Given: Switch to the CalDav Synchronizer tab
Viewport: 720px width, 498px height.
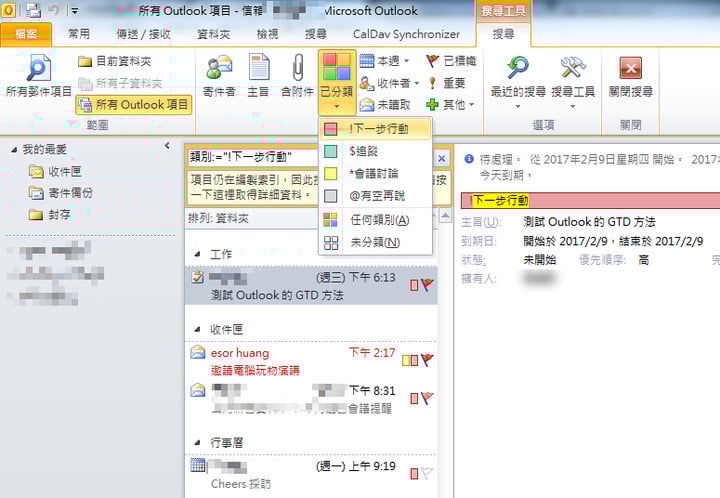Looking at the screenshot, I should (x=406, y=34).
